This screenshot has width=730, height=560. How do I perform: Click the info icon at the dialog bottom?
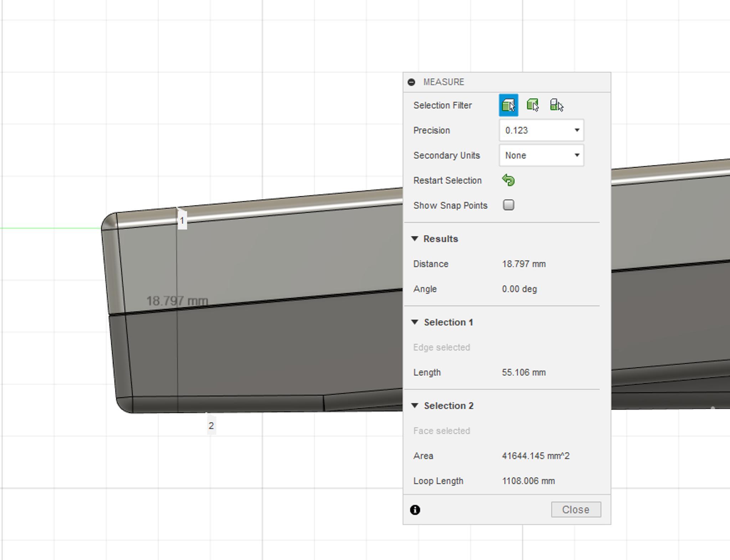click(415, 510)
